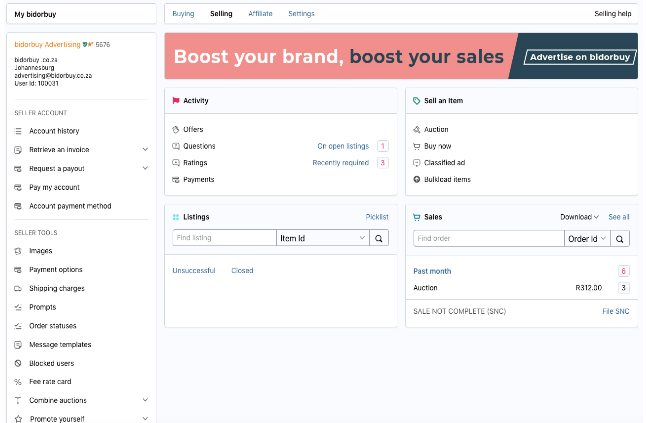This screenshot has height=423, width=646.
Task: Click the Auction gavel icon
Action: [x=417, y=129]
